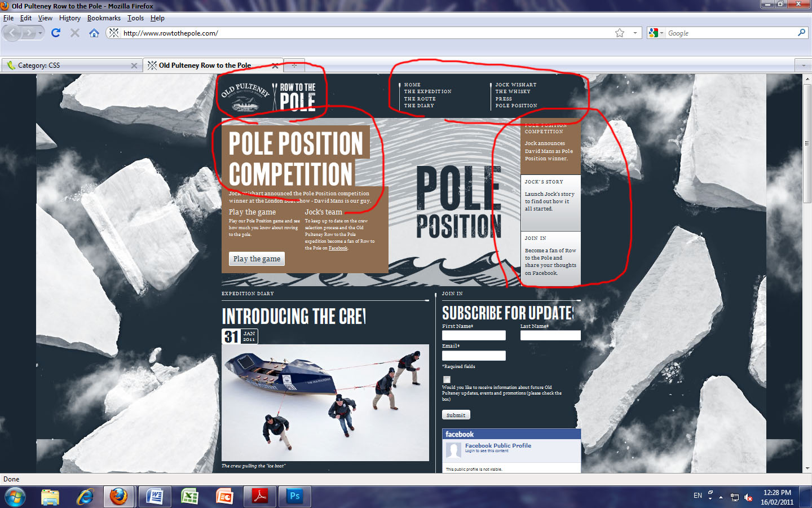Open Excel from the taskbar
The width and height of the screenshot is (812, 508).
click(x=189, y=497)
